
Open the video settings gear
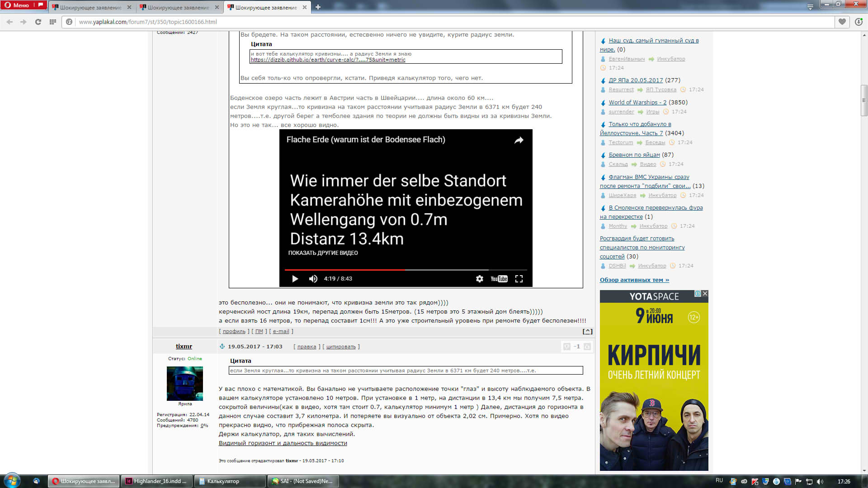479,279
